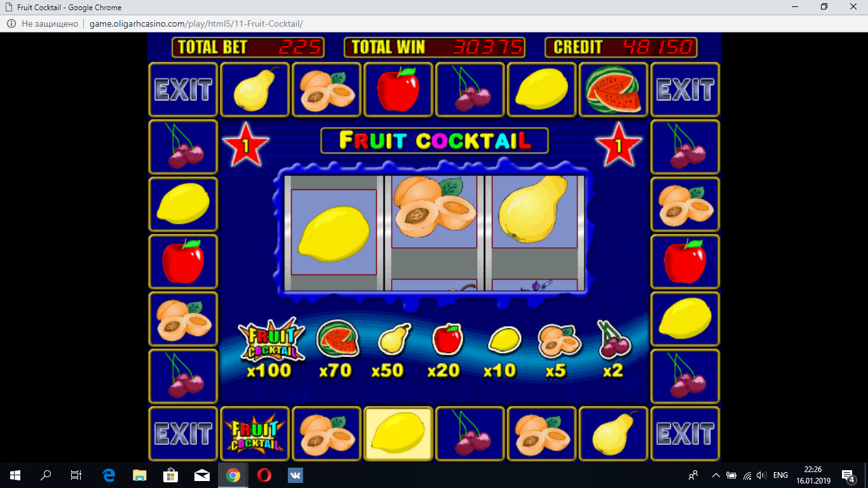Screen dimensions: 868x488
Task: Click the pear on the third reel
Action: [x=532, y=210]
